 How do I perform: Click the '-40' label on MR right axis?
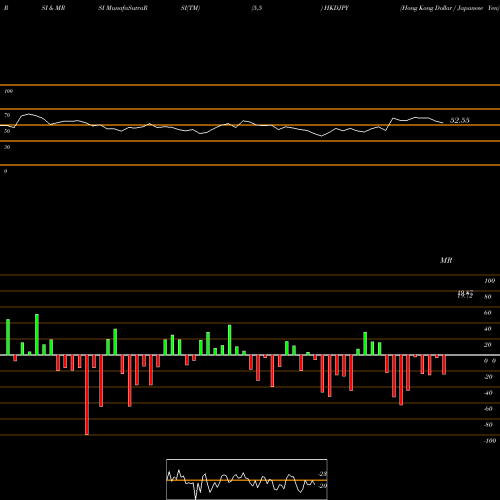[488, 393]
